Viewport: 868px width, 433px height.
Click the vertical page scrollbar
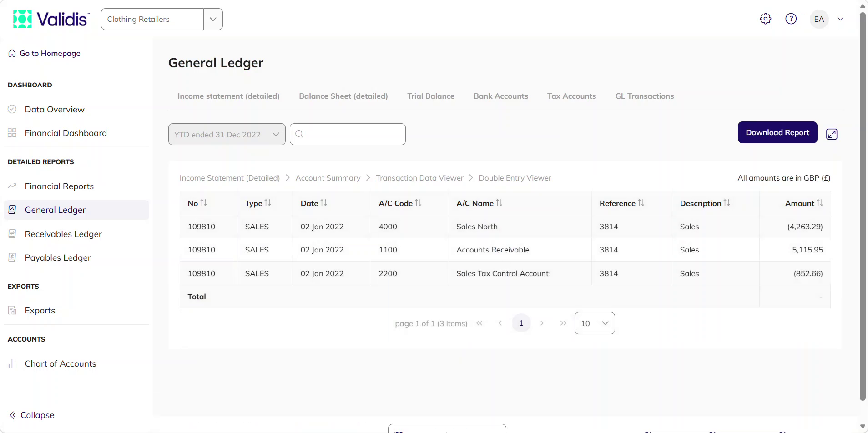coord(863,206)
